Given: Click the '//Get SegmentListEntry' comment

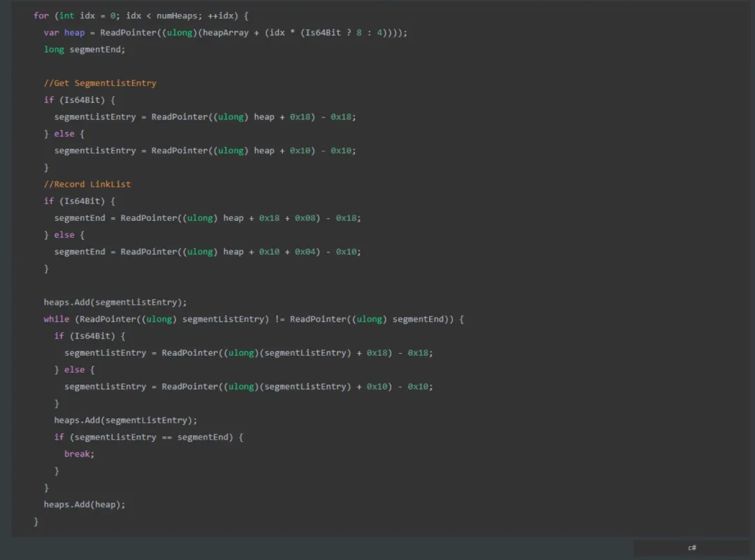Looking at the screenshot, I should [100, 83].
